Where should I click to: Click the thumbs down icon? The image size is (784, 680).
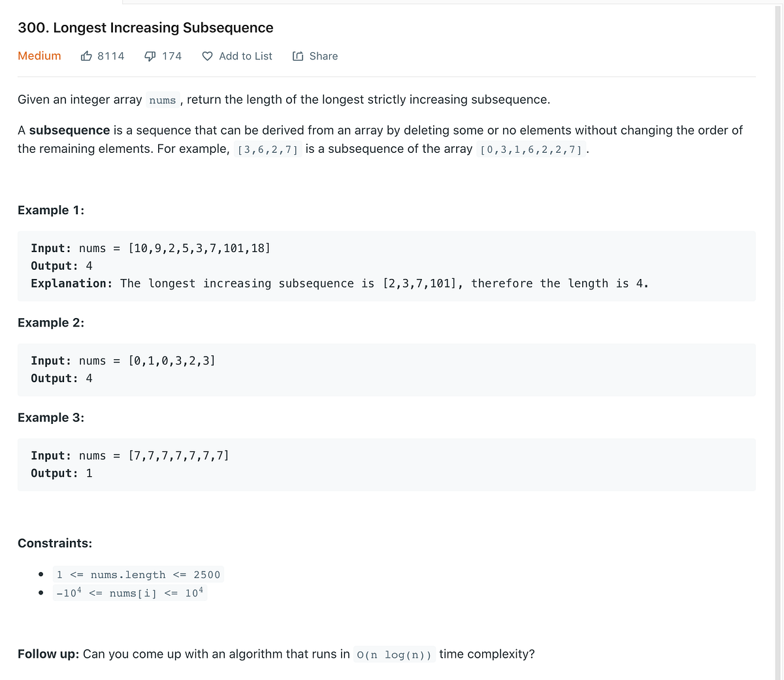click(x=149, y=56)
